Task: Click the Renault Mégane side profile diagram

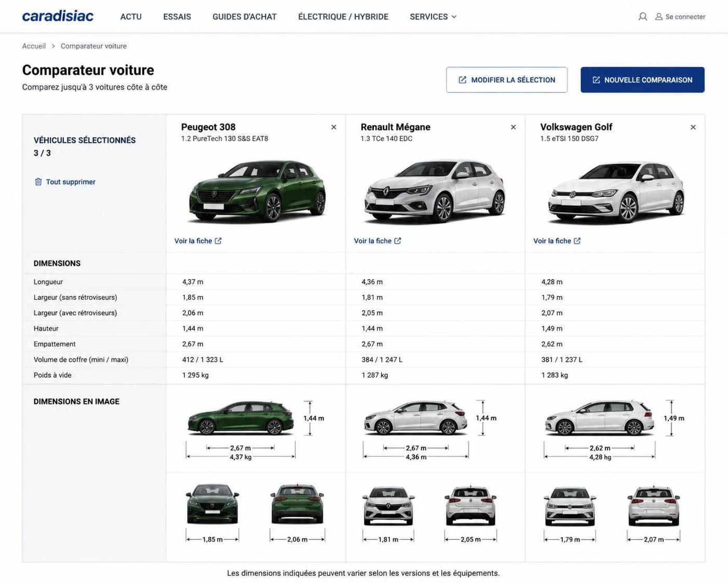Action: (x=415, y=418)
